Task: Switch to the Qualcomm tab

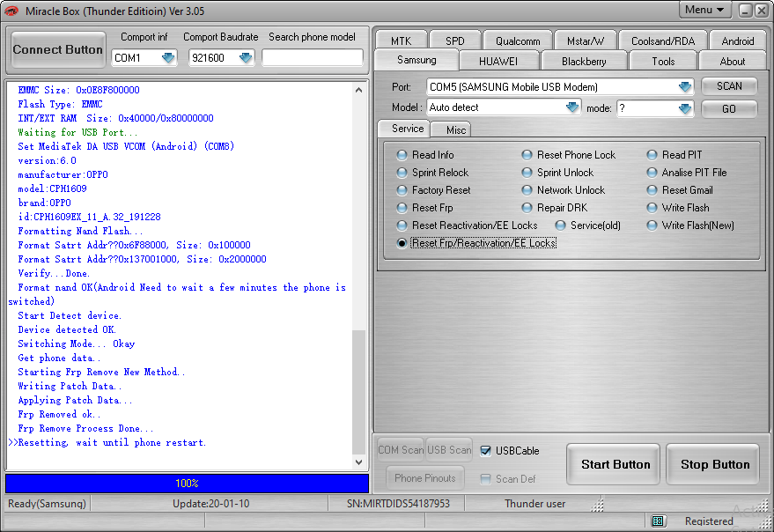Action: tap(518, 41)
